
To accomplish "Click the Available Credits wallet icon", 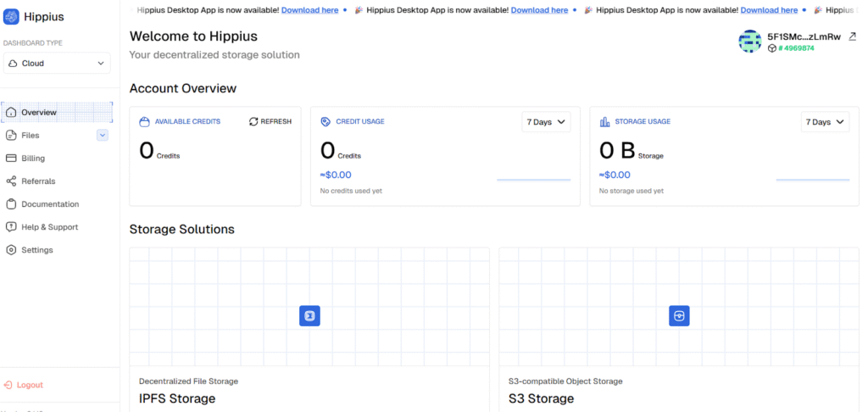I will pyautogui.click(x=145, y=122).
